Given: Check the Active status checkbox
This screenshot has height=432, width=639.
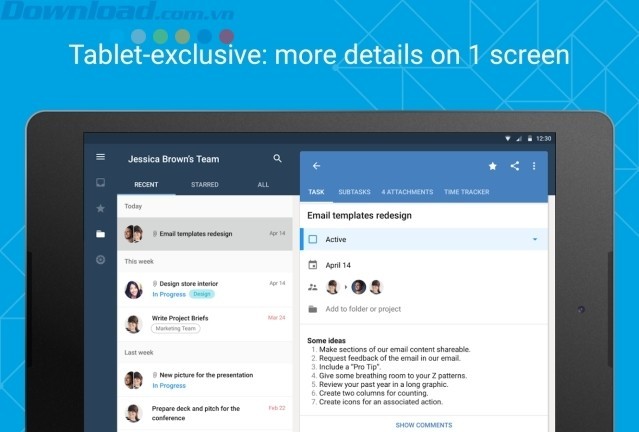Looking at the screenshot, I should pos(313,240).
